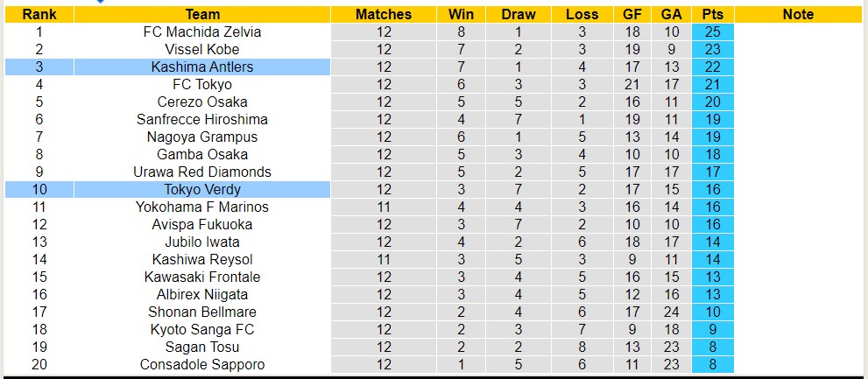Open the Consadole Sapporo team link

pos(202,364)
